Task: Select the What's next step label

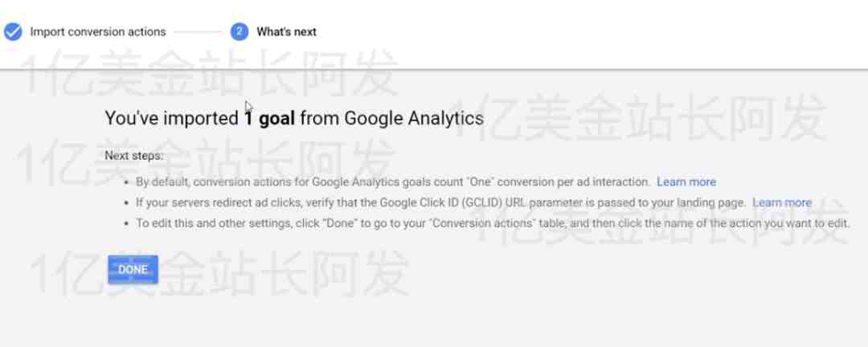Action: [286, 31]
